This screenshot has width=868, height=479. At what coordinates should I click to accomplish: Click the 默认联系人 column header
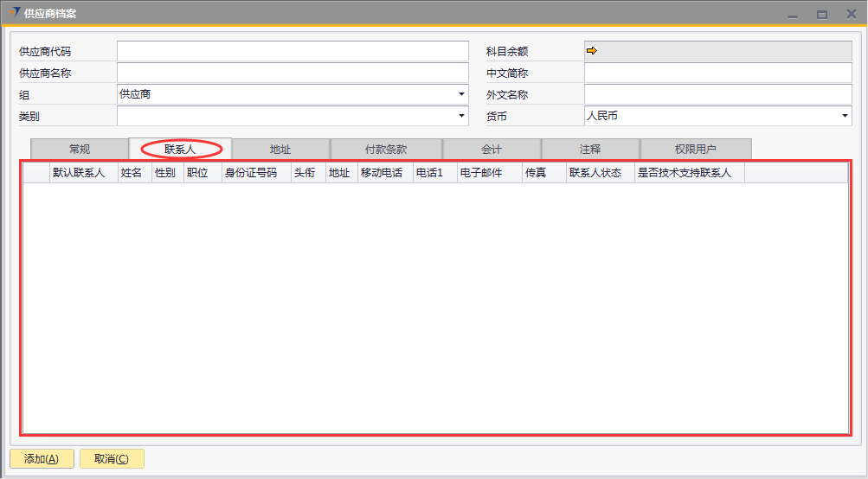point(79,173)
